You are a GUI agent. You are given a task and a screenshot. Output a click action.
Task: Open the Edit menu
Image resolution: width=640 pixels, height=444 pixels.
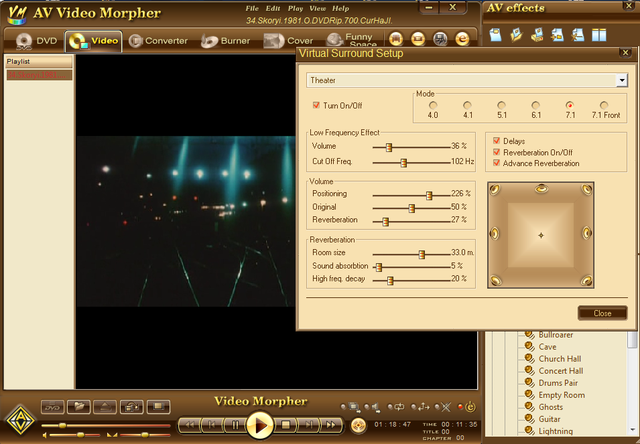[273, 9]
